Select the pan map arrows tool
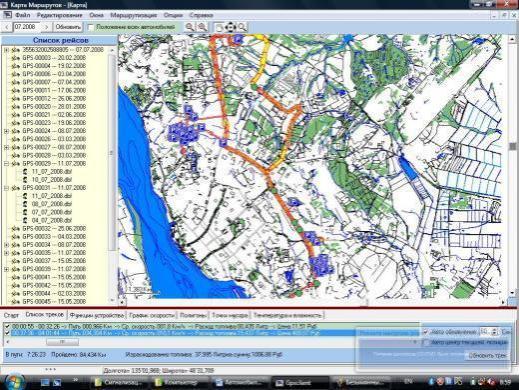 pos(230,27)
